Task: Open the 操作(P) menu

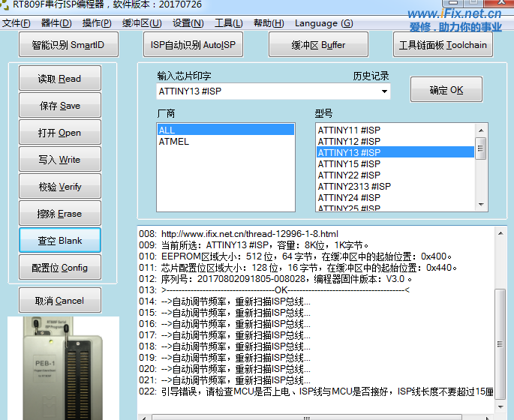Action: pyautogui.click(x=97, y=23)
